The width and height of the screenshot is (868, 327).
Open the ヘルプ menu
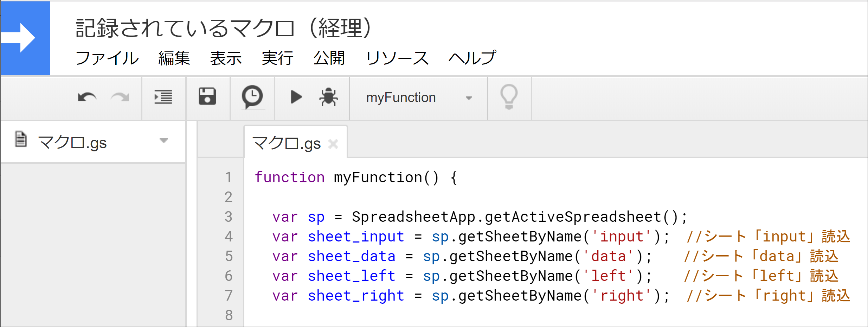tap(472, 58)
